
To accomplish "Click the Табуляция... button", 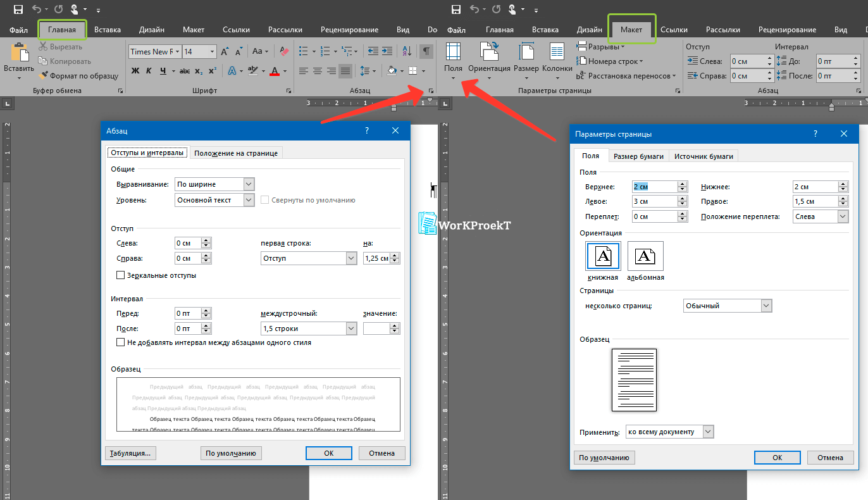I will click(x=130, y=453).
